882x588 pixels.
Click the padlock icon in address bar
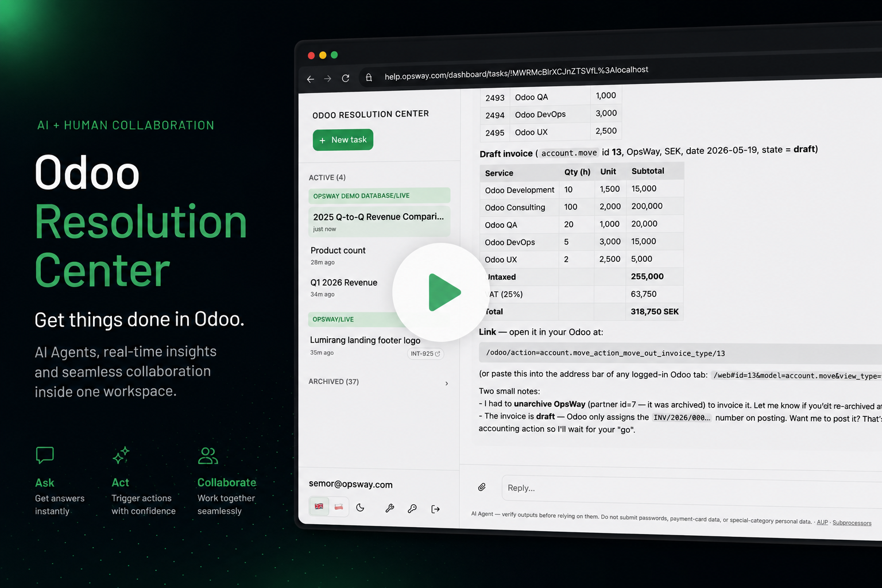click(369, 77)
